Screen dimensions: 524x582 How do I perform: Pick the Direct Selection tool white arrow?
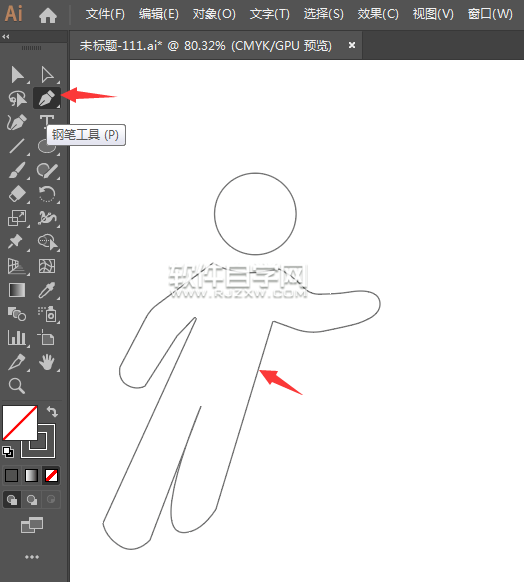[47, 75]
